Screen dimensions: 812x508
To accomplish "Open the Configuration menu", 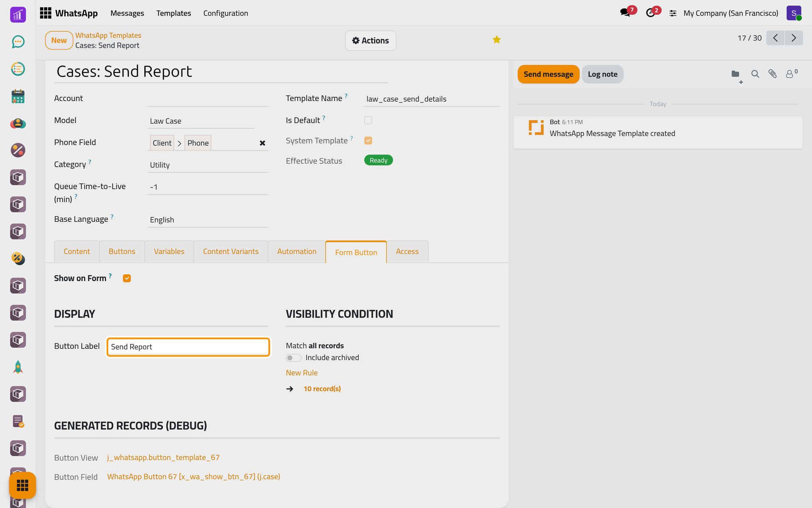I will 225,13.
